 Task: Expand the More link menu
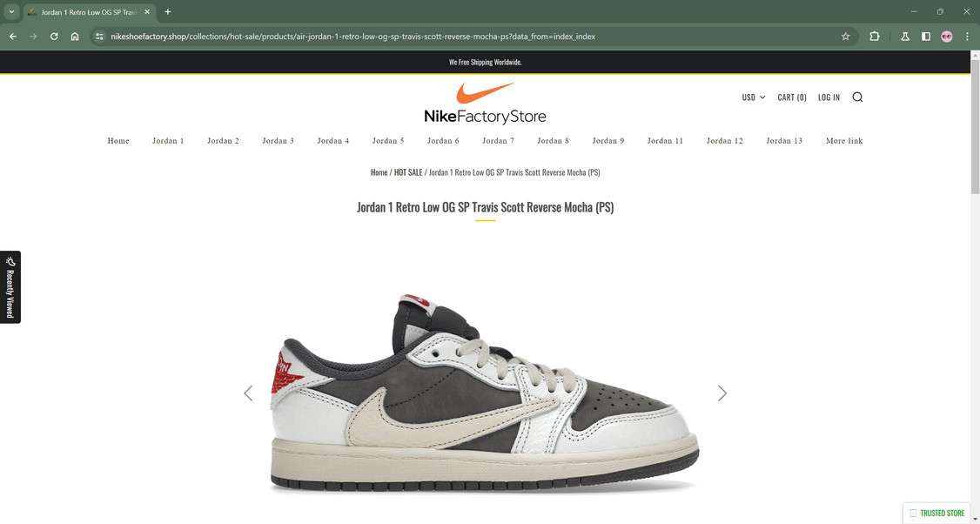click(843, 141)
